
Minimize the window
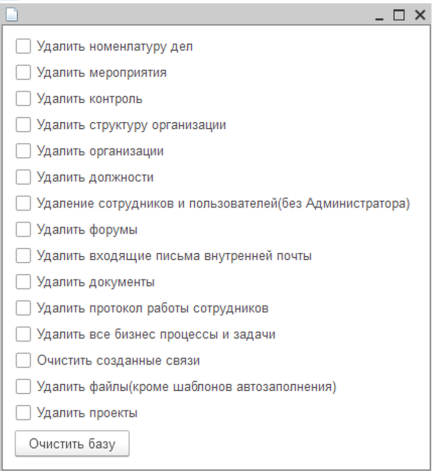click(379, 16)
